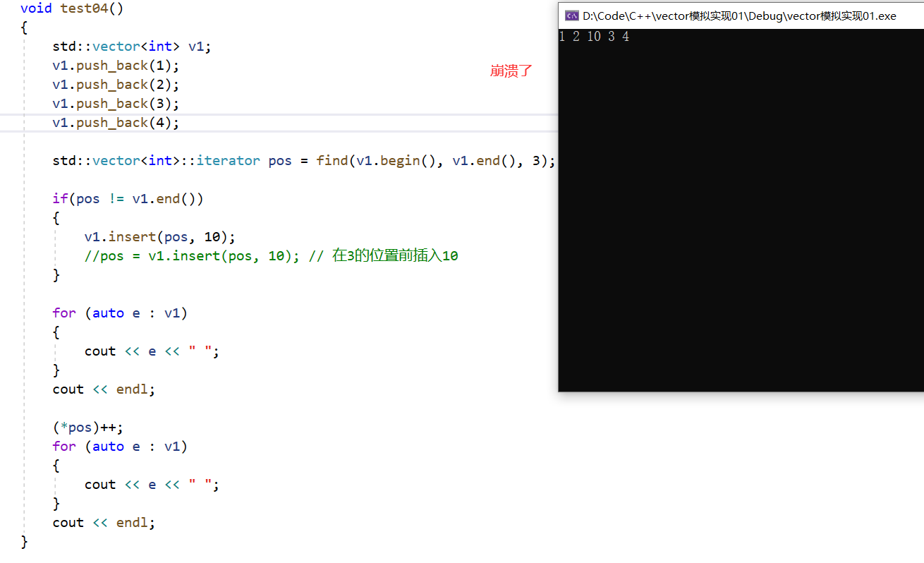The image size is (924, 563).
Task: Click the line "v1.push_back(4);"
Action: (x=116, y=123)
